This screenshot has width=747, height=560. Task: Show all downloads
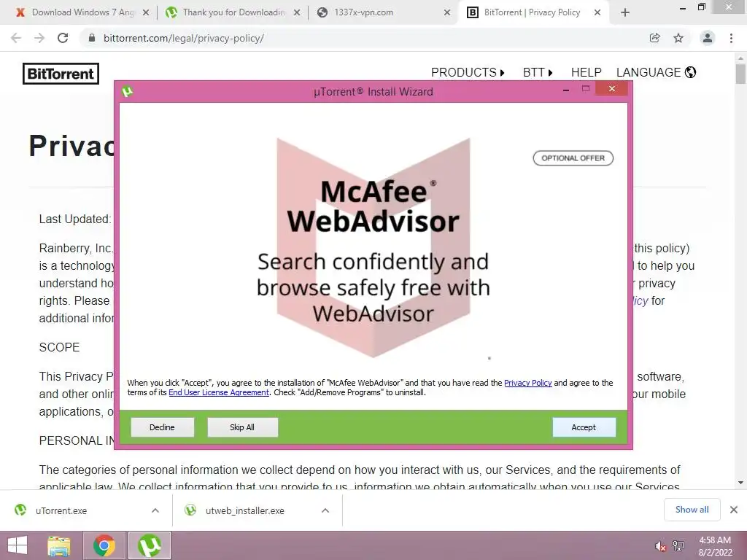[x=692, y=510]
